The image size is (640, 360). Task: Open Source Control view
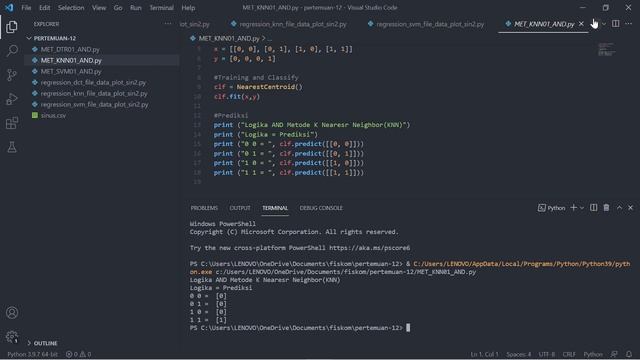pos(12,75)
